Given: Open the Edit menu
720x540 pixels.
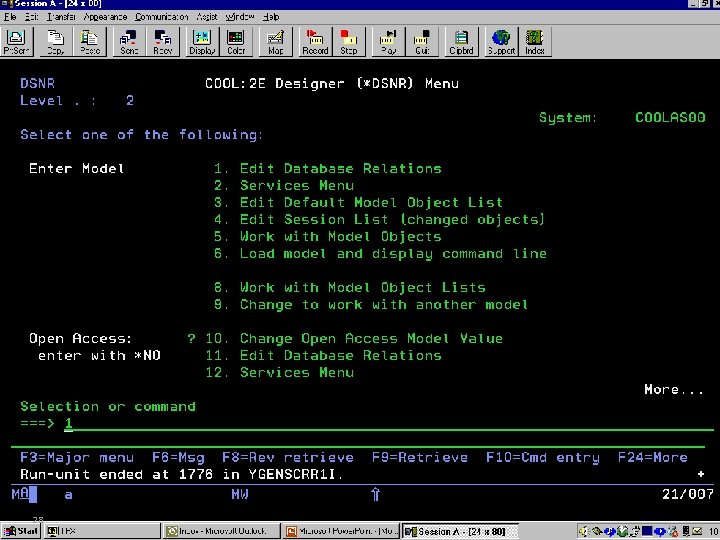Looking at the screenshot, I should click(32, 17).
